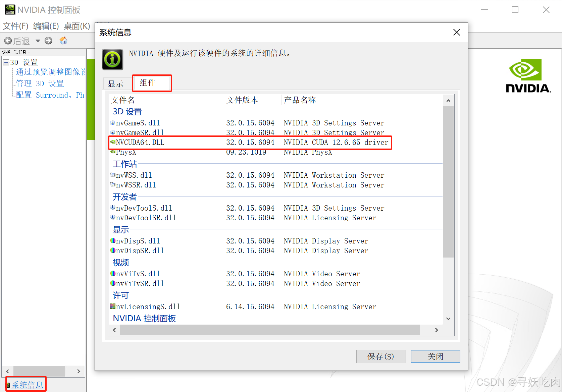This screenshot has width=562, height=392.
Task: Click the task pane scroll left arrow
Action: (x=7, y=371)
